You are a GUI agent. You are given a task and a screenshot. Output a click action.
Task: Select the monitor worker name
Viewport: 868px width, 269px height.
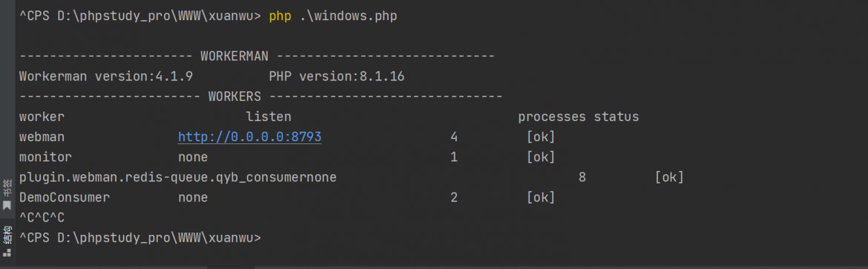point(46,157)
